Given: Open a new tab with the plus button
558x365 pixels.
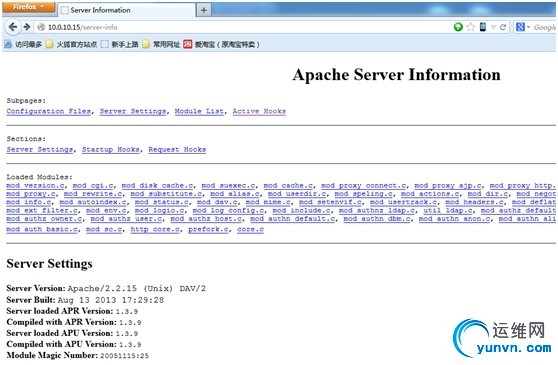Looking at the screenshot, I should (204, 10).
